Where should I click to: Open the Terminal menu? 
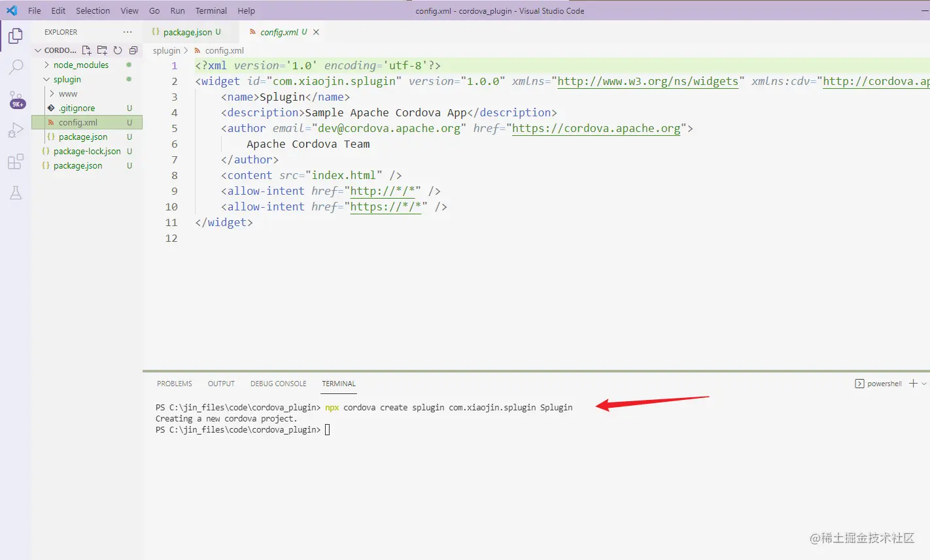click(x=211, y=10)
